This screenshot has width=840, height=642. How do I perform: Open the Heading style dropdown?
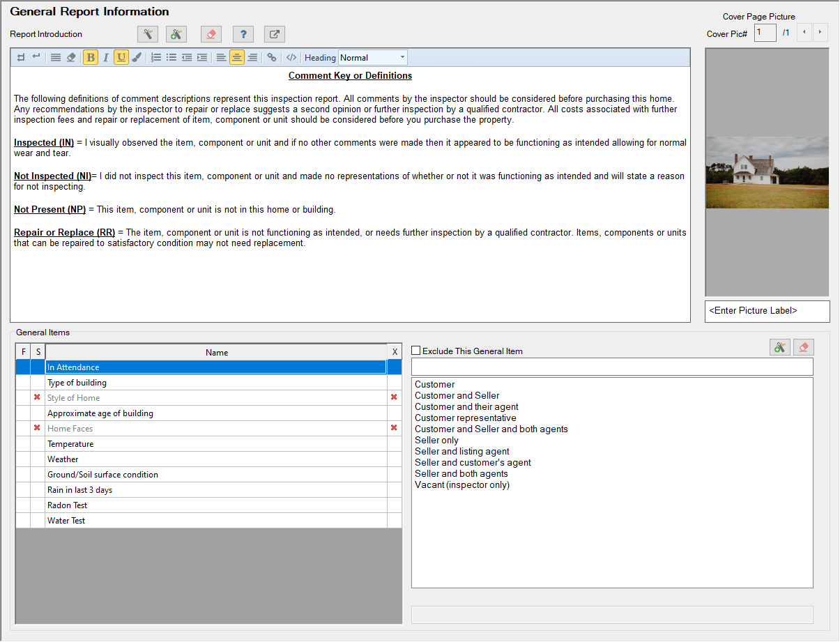tap(402, 58)
